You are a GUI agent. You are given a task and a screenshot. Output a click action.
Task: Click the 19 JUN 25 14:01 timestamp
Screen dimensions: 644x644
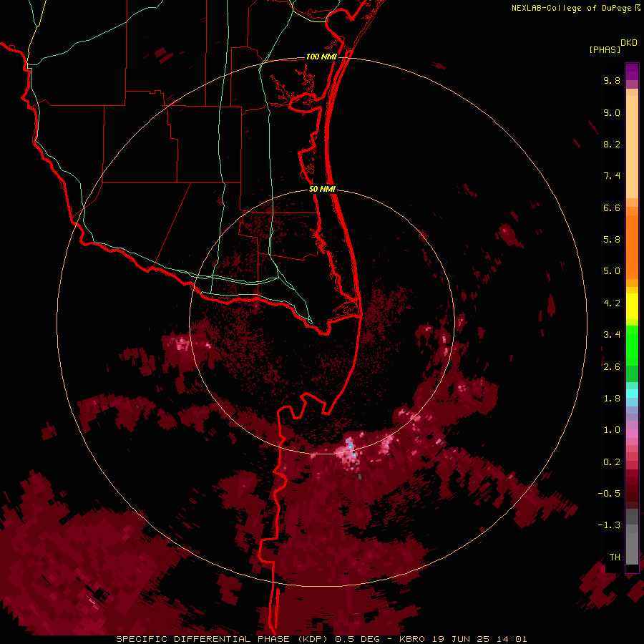coord(479,639)
